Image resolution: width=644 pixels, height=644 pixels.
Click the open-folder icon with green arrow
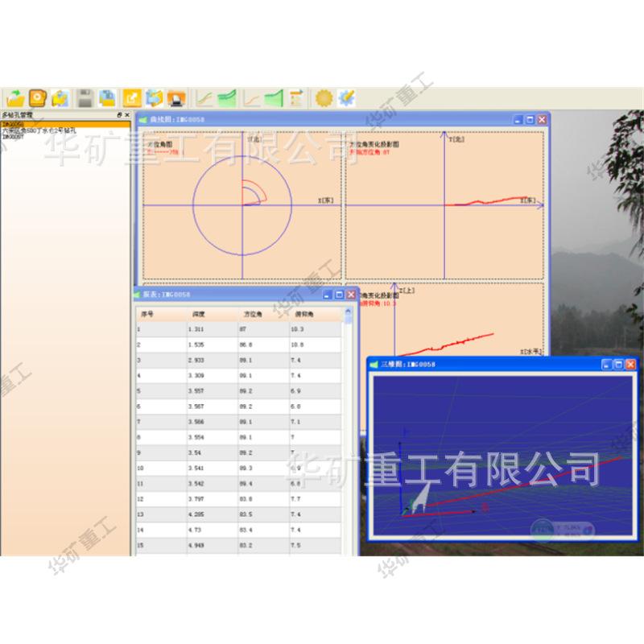[15, 98]
